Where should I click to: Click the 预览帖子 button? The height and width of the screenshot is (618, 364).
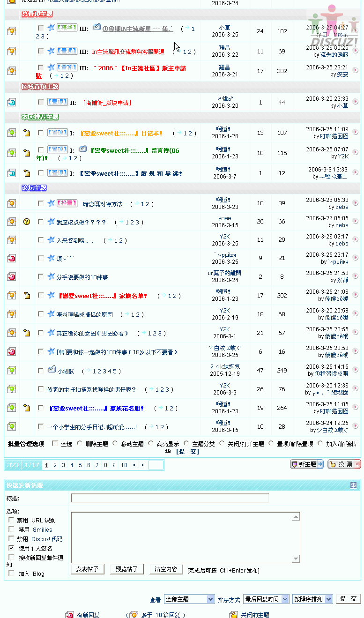point(126,569)
